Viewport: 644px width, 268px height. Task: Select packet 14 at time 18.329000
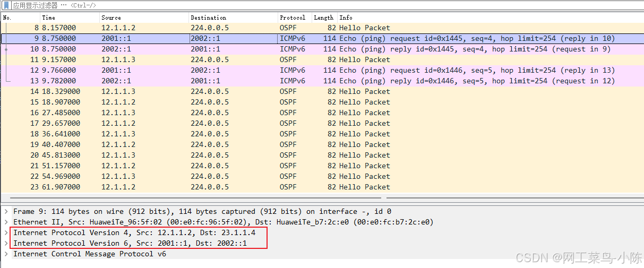pyautogui.click(x=322, y=91)
